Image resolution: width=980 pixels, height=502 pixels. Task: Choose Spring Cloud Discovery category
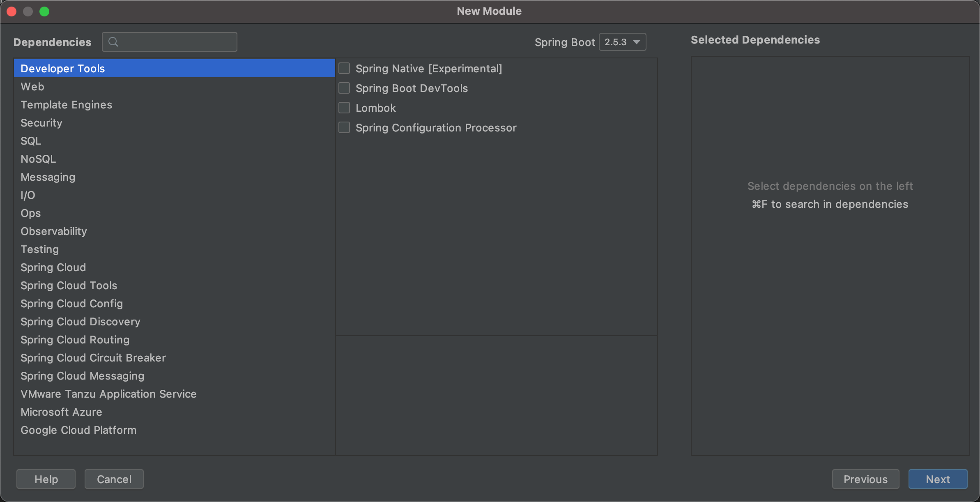click(175, 321)
